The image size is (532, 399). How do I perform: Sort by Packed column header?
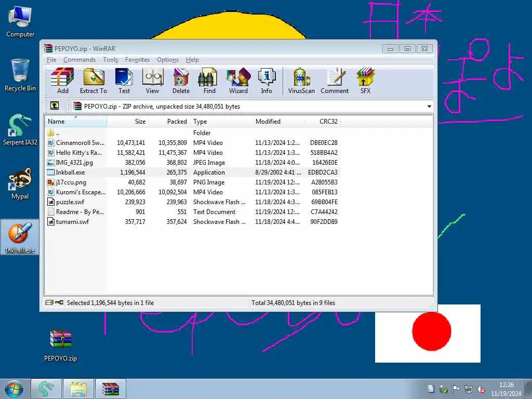pos(169,122)
